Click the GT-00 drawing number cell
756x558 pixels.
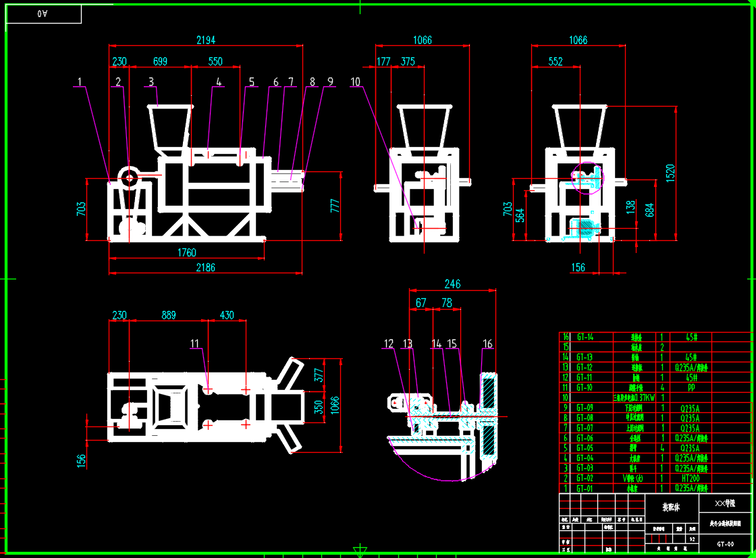pyautogui.click(x=725, y=544)
